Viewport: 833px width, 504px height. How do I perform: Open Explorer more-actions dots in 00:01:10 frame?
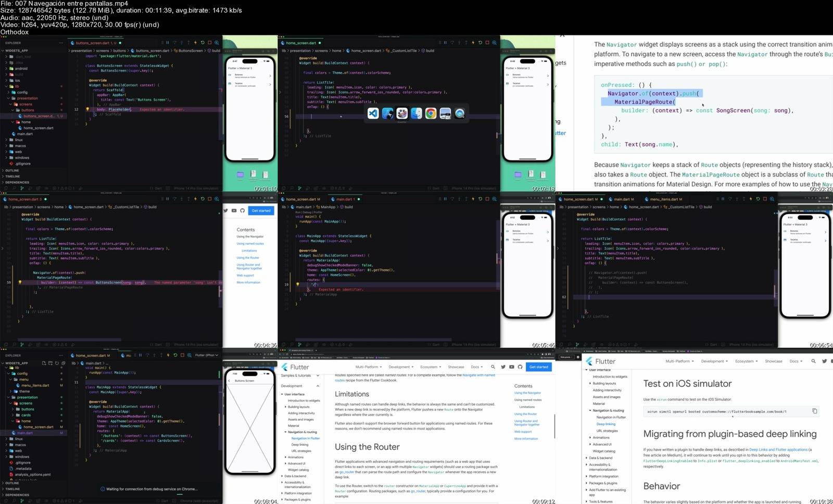click(61, 43)
